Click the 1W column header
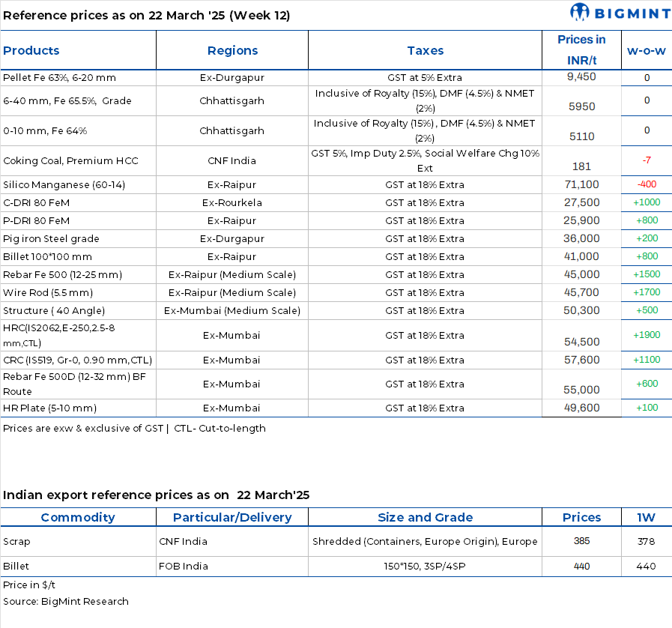 pyautogui.click(x=646, y=517)
